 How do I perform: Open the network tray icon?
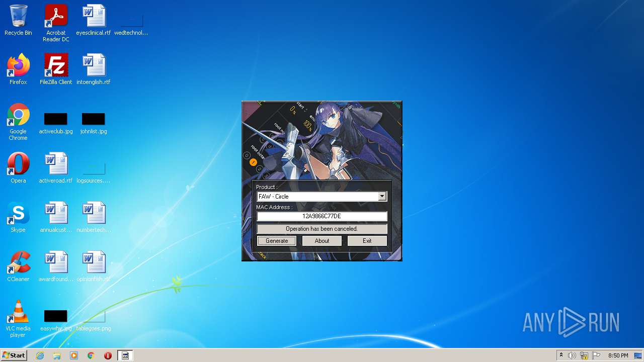(x=584, y=355)
